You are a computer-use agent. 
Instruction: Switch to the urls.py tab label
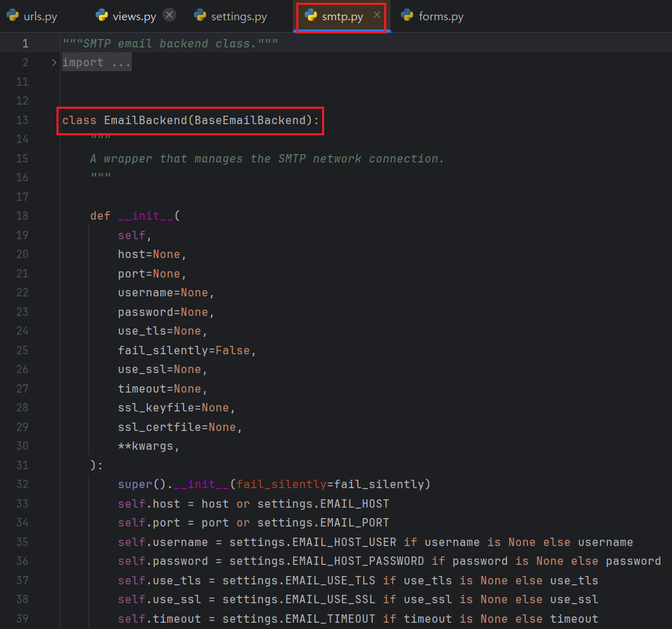pos(40,17)
